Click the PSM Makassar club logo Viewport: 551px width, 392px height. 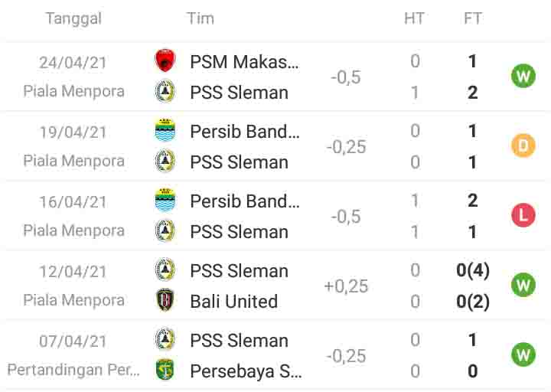(x=164, y=61)
